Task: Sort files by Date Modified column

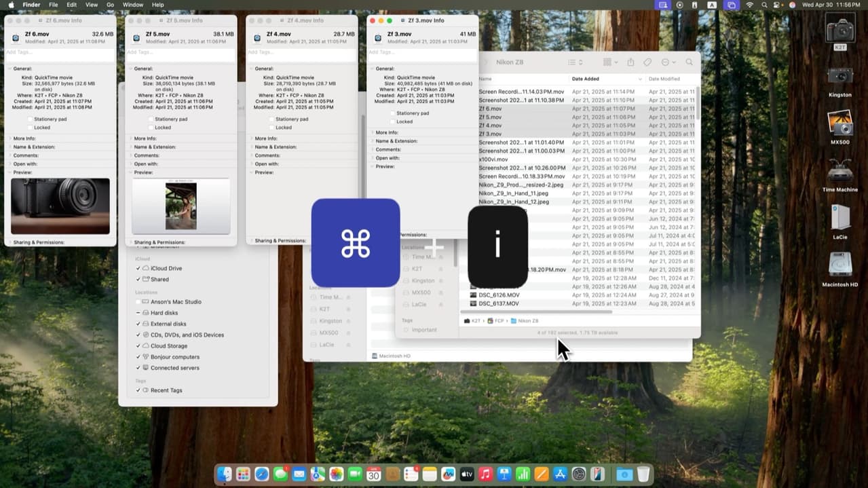Action: coord(671,79)
